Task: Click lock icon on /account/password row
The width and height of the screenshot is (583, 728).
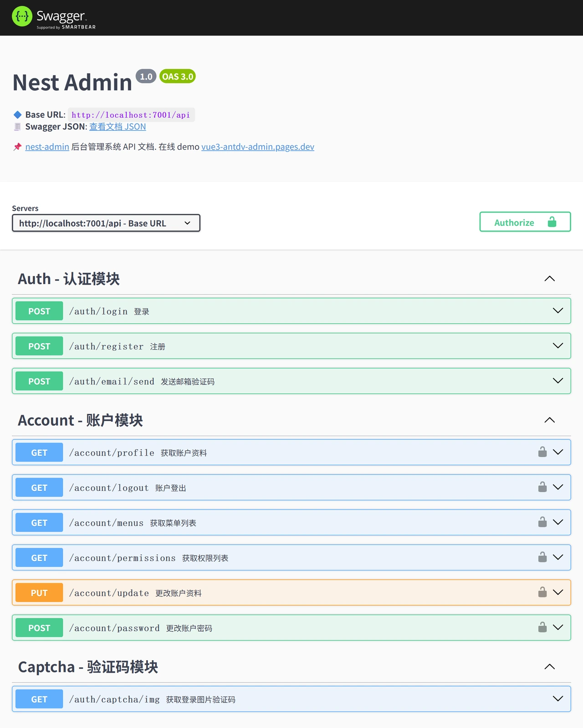Action: pyautogui.click(x=542, y=627)
